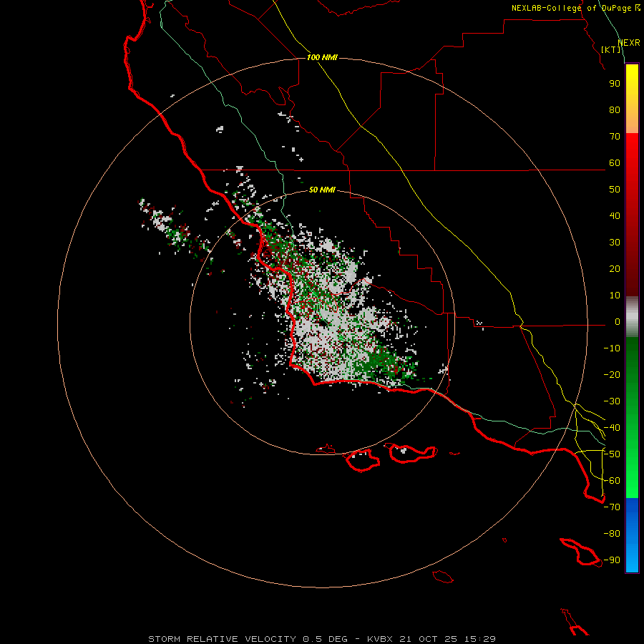Click the positive 10 knot scale label

click(x=615, y=296)
